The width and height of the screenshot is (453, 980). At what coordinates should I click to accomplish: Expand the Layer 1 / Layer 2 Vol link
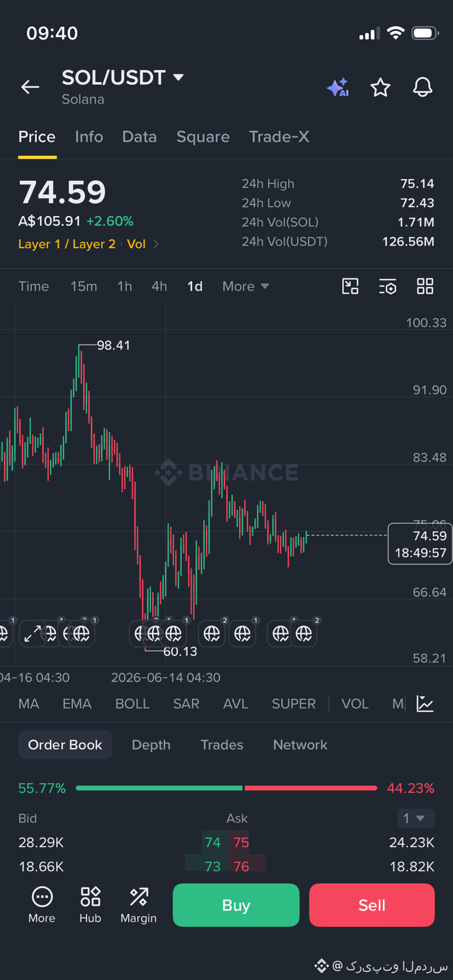89,244
